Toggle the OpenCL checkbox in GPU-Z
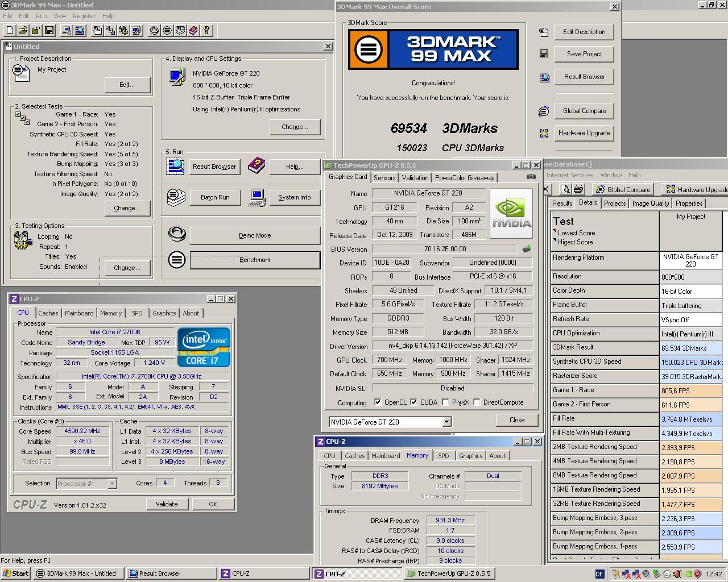728x582 pixels. point(378,402)
